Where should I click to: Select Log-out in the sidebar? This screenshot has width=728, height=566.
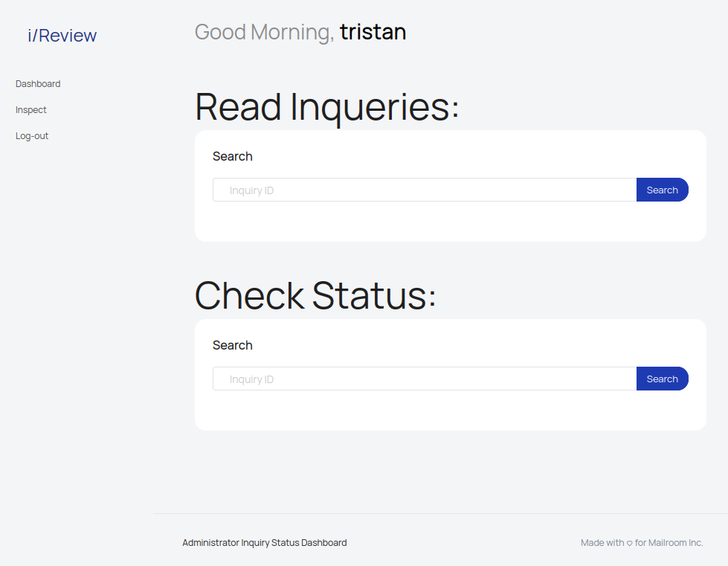32,136
